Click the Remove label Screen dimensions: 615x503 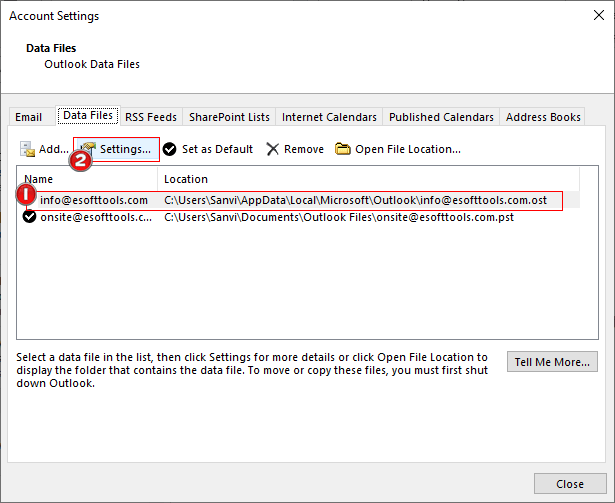(x=304, y=149)
